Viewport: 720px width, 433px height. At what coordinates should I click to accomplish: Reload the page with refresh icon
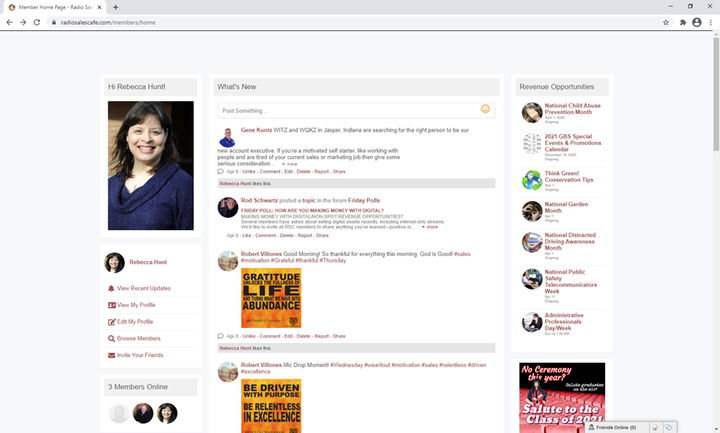pos(37,22)
